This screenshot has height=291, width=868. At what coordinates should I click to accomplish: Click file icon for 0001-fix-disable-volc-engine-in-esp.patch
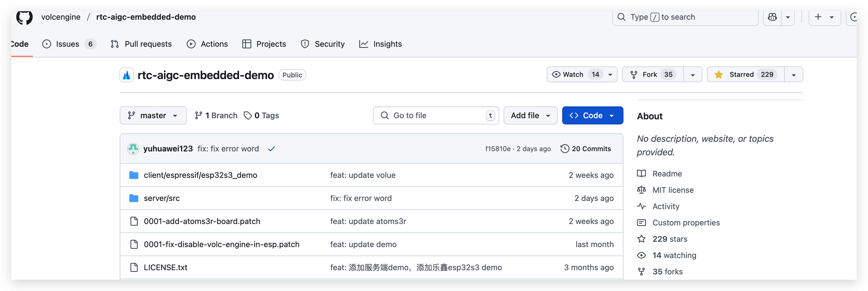tap(134, 244)
